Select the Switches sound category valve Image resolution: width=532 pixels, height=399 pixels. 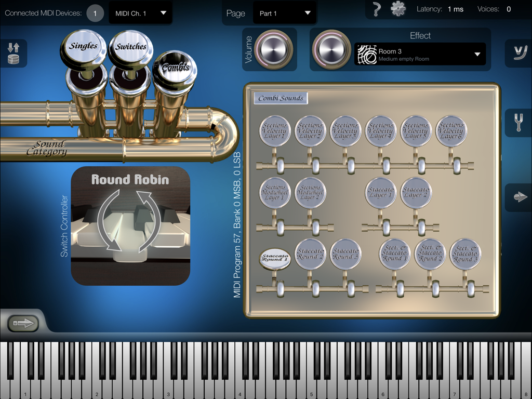coord(131,46)
